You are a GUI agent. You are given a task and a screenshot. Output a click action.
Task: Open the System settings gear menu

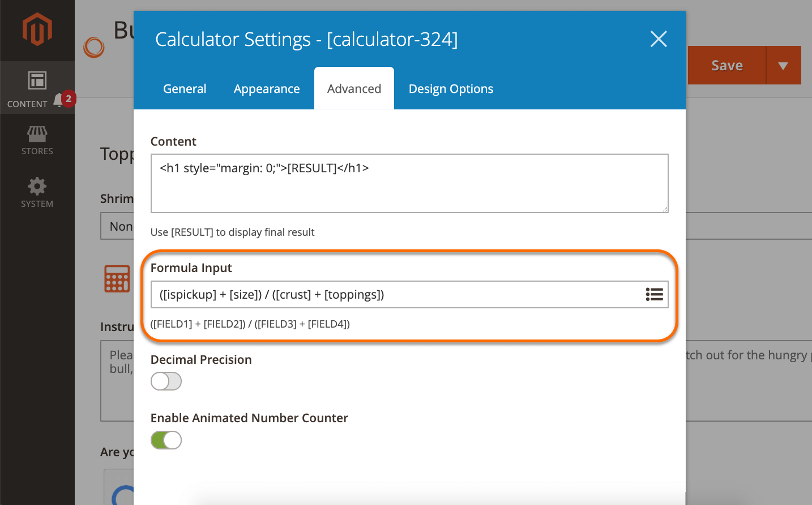pyautogui.click(x=37, y=193)
